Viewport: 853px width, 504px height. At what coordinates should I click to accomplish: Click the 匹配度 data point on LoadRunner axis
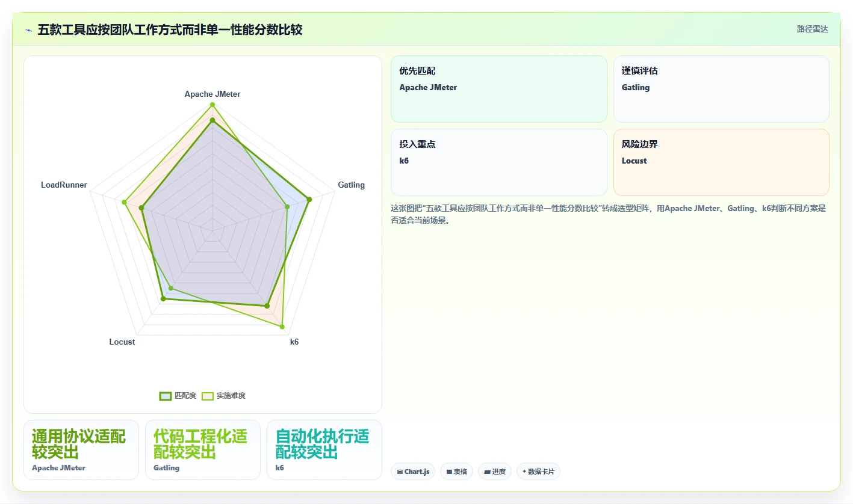pyautogui.click(x=141, y=208)
